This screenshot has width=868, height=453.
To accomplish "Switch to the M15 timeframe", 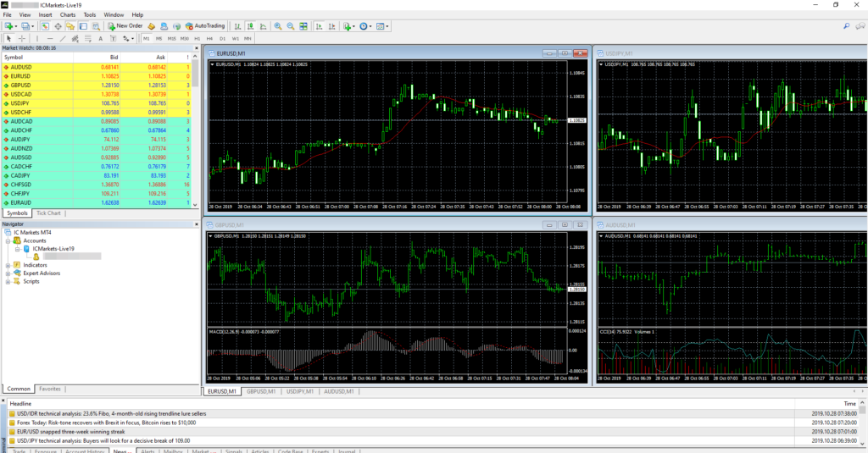I will tap(171, 38).
